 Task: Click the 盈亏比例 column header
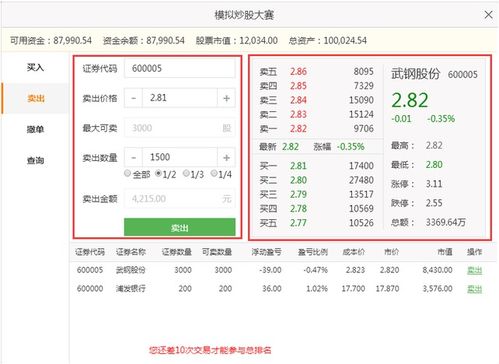[x=313, y=252]
